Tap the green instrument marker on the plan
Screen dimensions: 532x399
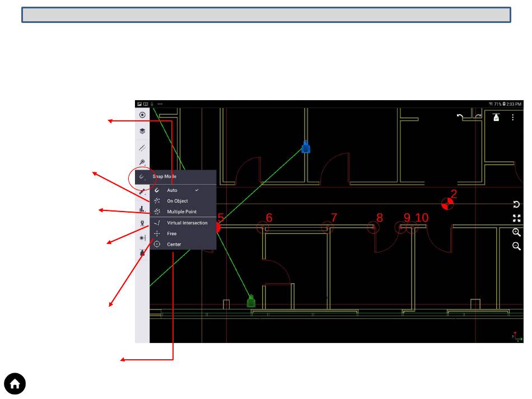click(x=251, y=301)
